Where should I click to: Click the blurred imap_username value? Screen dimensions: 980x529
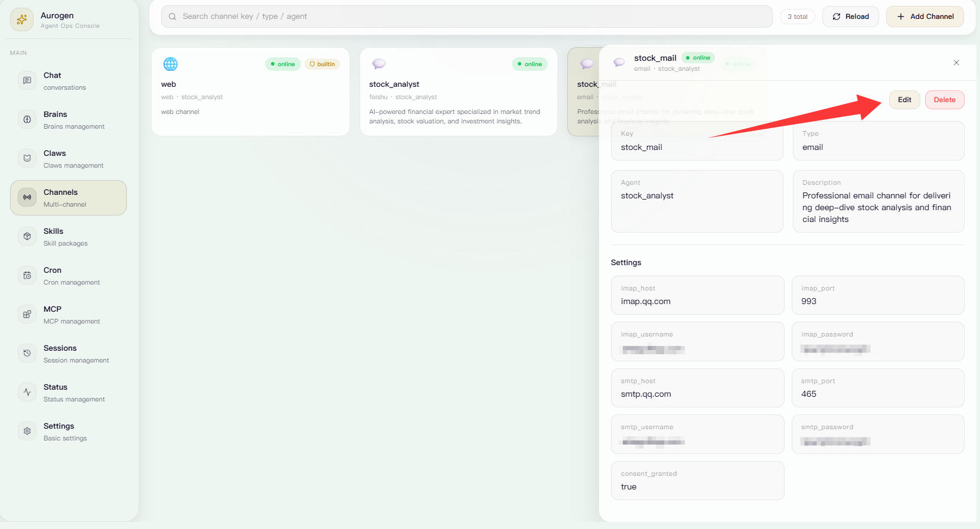[x=653, y=349]
